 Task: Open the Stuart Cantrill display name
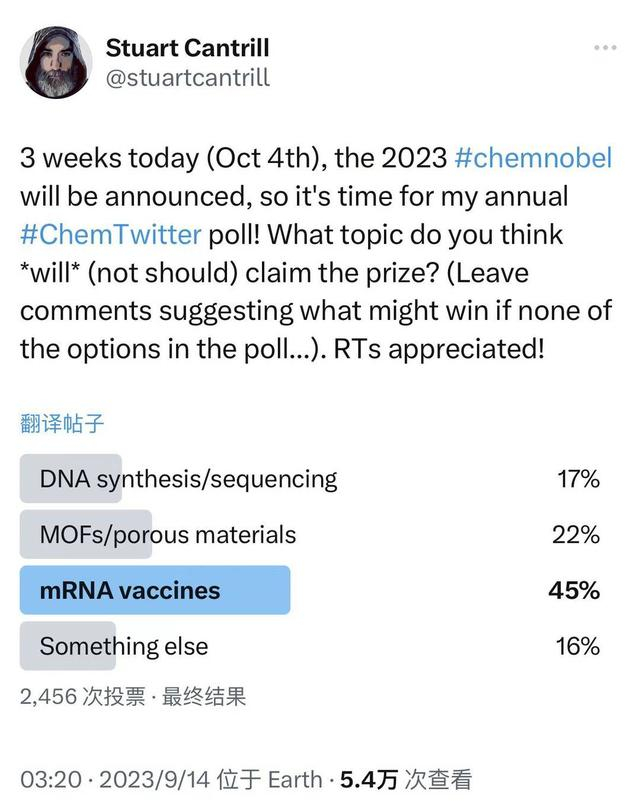click(187, 47)
